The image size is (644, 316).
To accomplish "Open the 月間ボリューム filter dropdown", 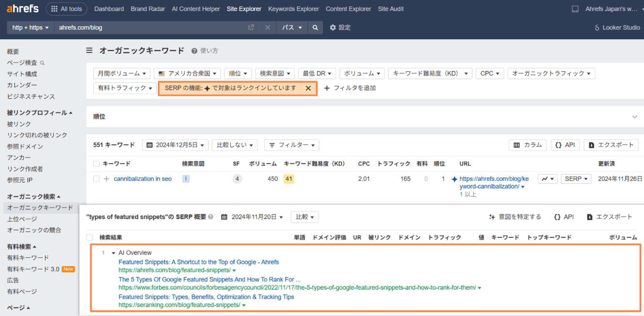I will [122, 73].
